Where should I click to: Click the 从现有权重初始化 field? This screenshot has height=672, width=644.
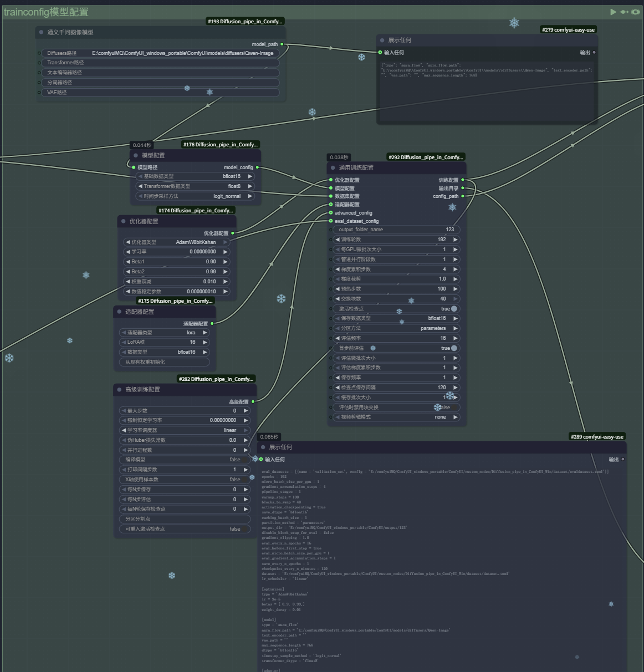coord(164,362)
